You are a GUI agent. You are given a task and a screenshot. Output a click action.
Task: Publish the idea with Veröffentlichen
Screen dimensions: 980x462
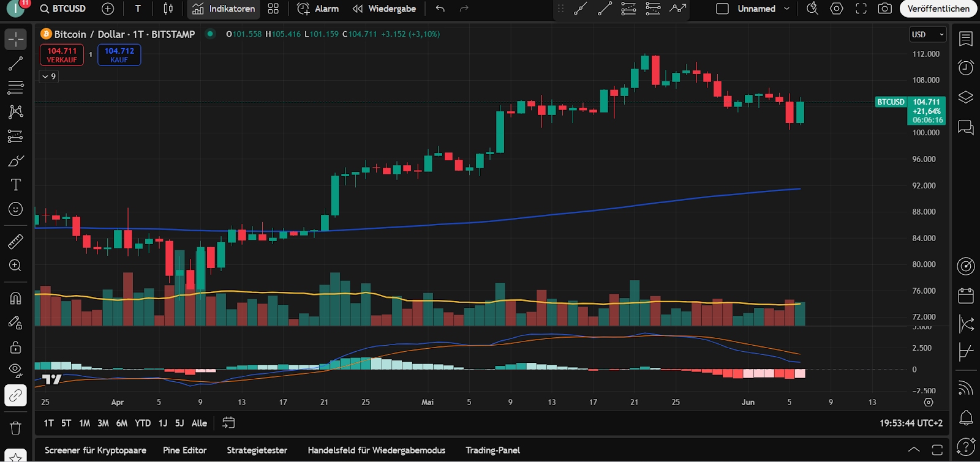938,9
